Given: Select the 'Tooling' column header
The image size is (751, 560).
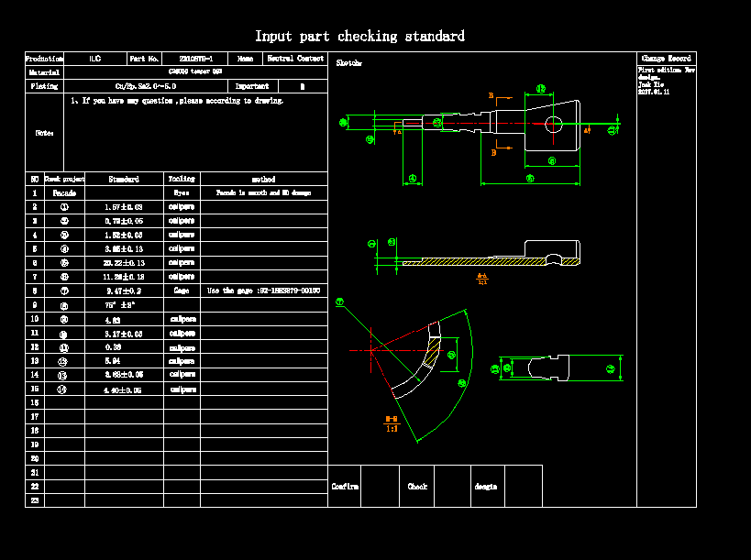Looking at the screenshot, I should pos(182,180).
